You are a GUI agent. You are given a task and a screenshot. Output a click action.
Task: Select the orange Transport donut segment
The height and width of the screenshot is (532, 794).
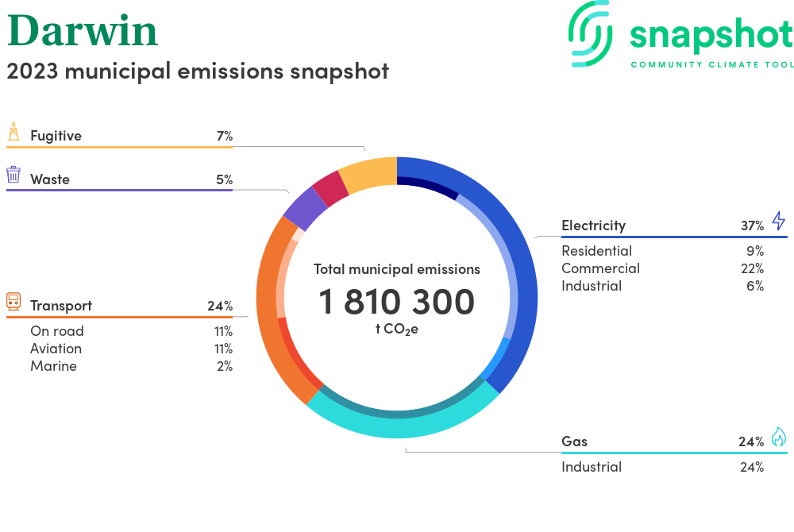pos(270,318)
